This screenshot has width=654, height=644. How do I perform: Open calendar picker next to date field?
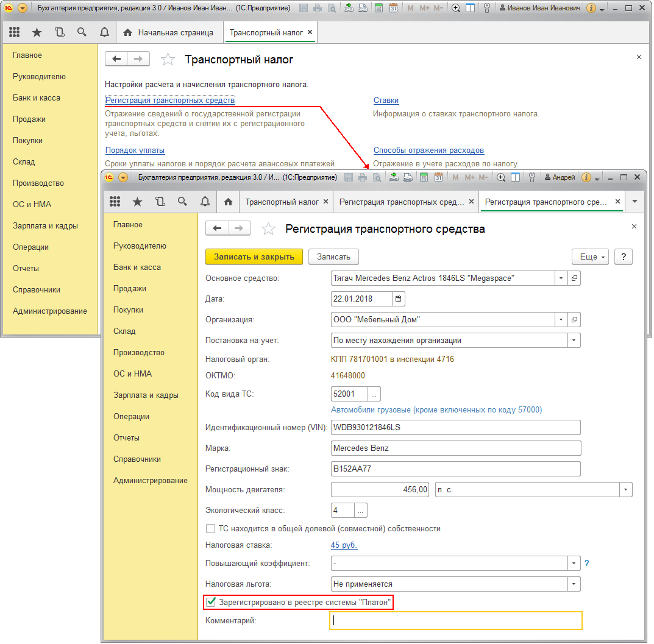click(399, 299)
